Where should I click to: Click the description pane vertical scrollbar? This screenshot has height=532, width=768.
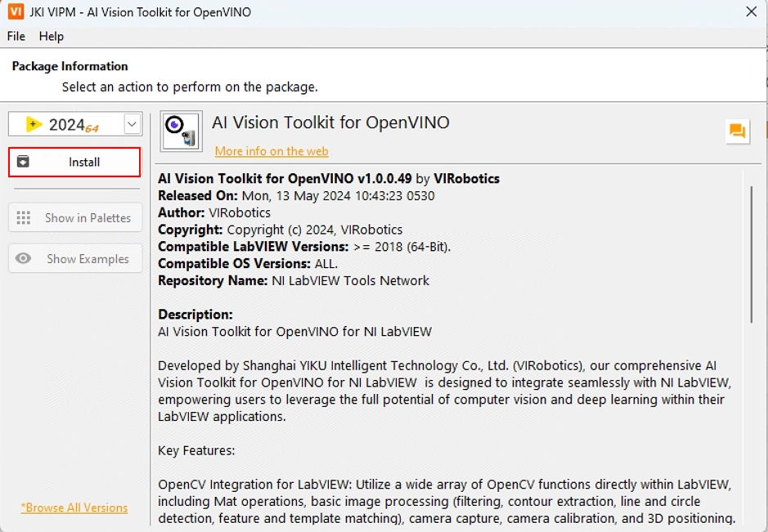[751, 253]
